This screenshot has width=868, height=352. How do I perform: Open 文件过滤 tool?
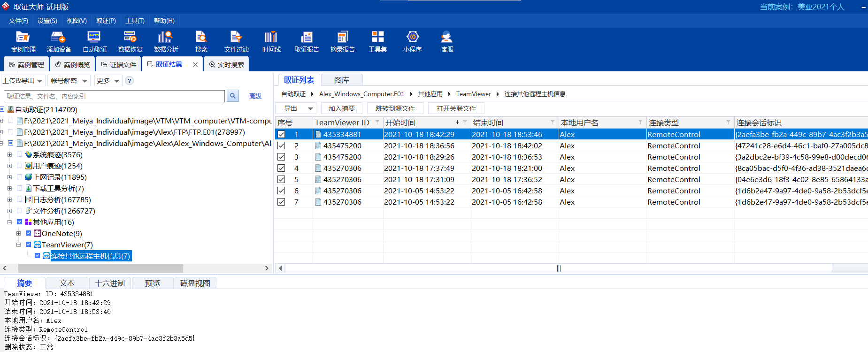point(236,42)
